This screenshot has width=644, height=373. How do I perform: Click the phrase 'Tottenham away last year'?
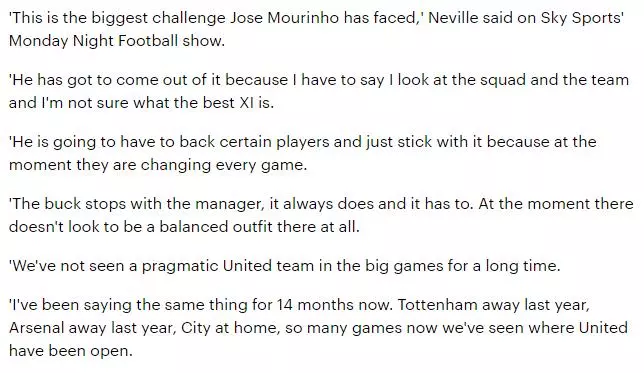point(493,306)
